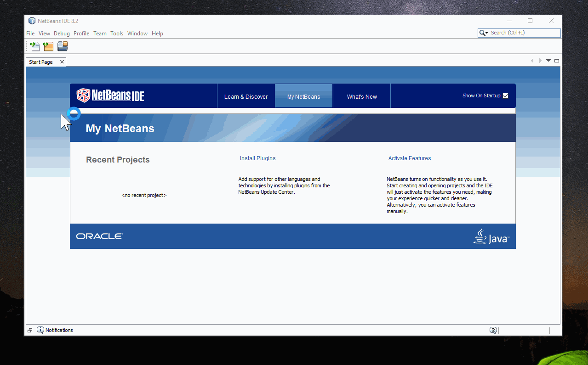The image size is (588, 365).
Task: Click the Open Project toolbar icon
Action: click(x=63, y=46)
